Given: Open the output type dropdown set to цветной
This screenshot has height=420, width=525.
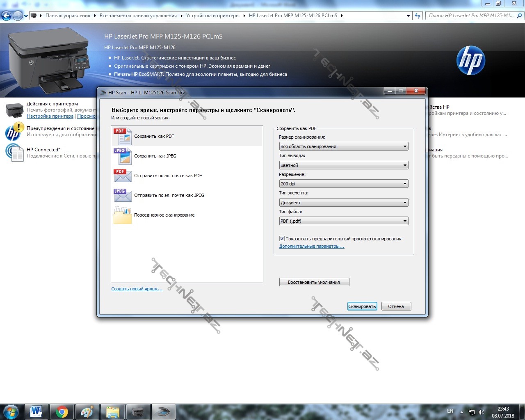Looking at the screenshot, I should tap(343, 165).
